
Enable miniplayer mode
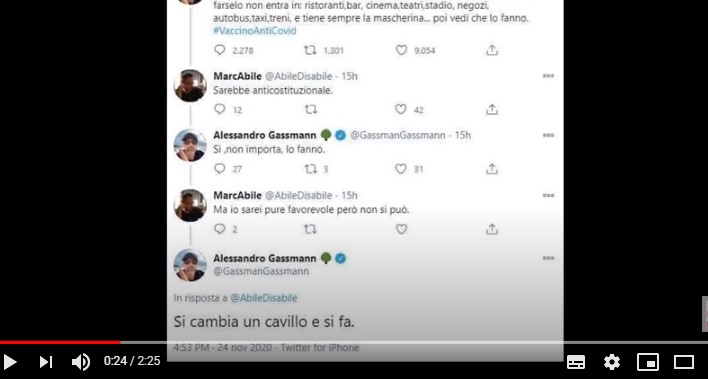[x=647, y=362]
